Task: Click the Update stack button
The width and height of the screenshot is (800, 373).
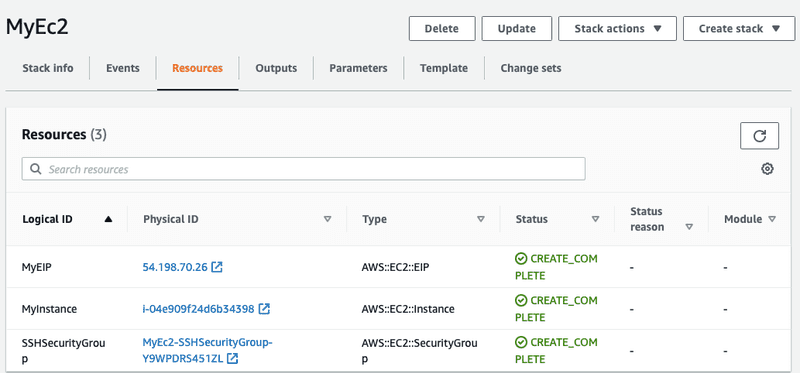Action: point(517,29)
